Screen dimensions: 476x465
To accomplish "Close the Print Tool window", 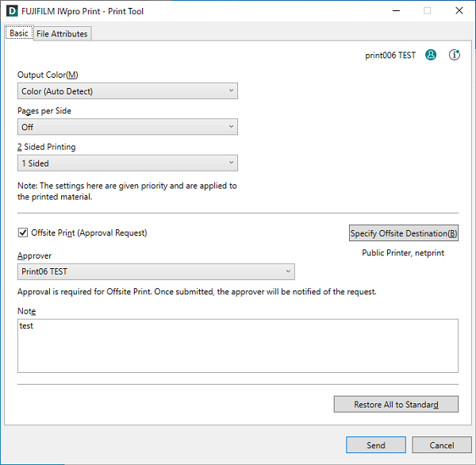I will coord(459,11).
